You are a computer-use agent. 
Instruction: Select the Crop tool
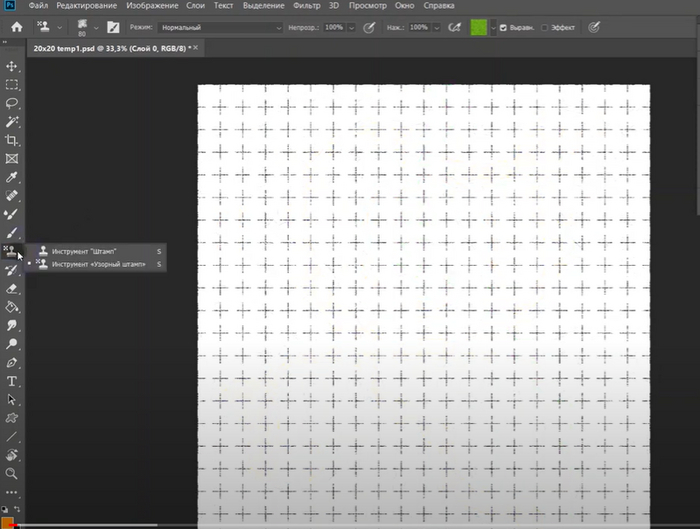pyautogui.click(x=12, y=141)
